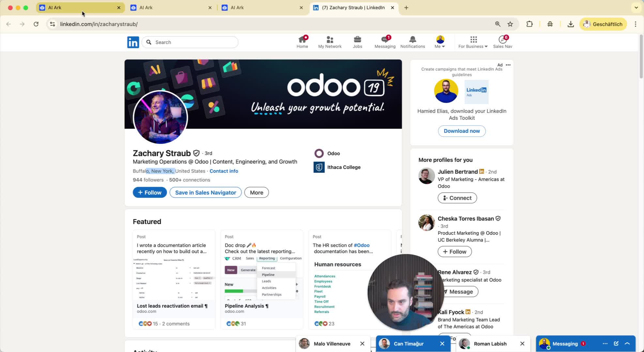
Task: Go to Jobs briefcase icon
Action: tap(358, 42)
